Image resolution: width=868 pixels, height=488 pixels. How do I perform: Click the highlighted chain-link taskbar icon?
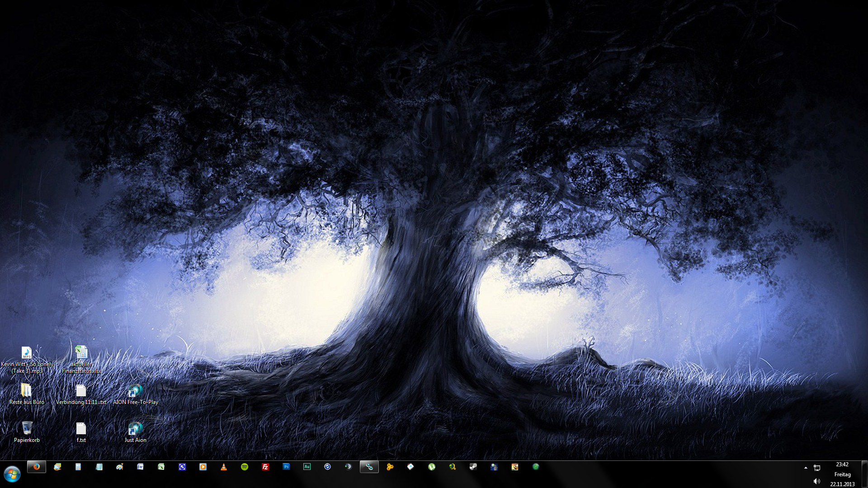click(x=369, y=467)
